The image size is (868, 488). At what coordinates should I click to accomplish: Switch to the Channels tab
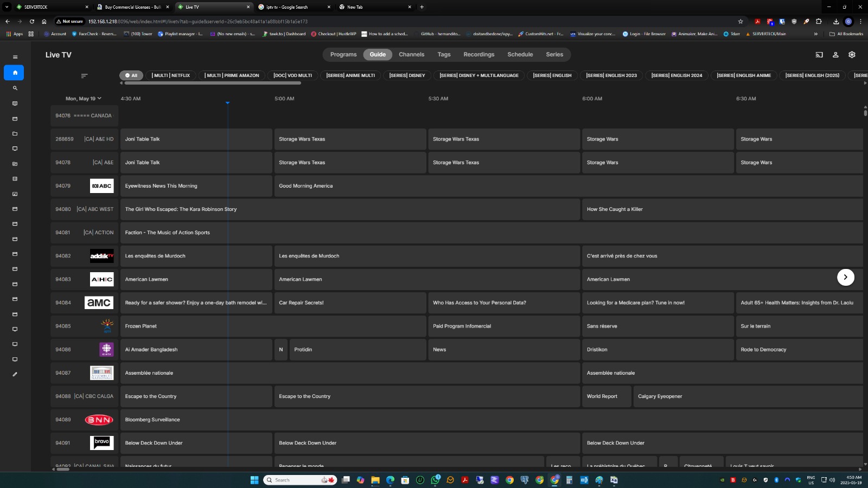(x=411, y=55)
